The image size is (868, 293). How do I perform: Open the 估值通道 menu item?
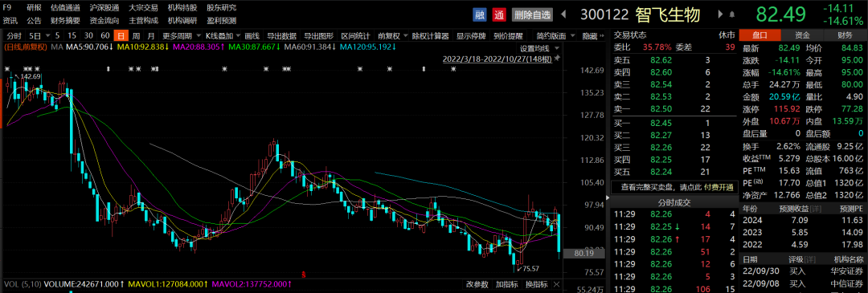tap(65, 8)
